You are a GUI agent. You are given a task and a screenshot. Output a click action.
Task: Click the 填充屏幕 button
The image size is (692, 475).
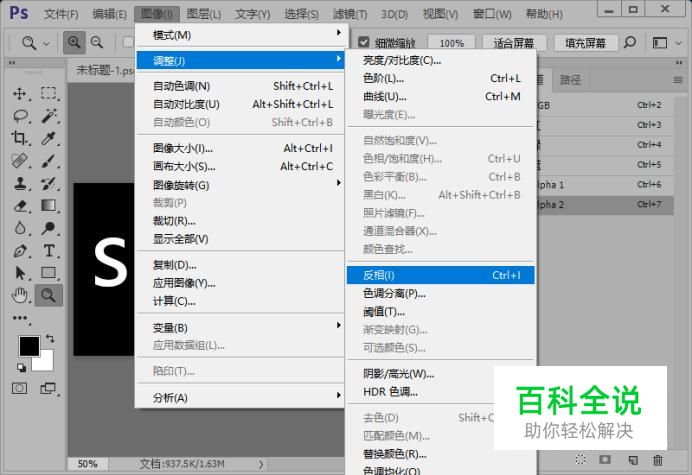585,43
